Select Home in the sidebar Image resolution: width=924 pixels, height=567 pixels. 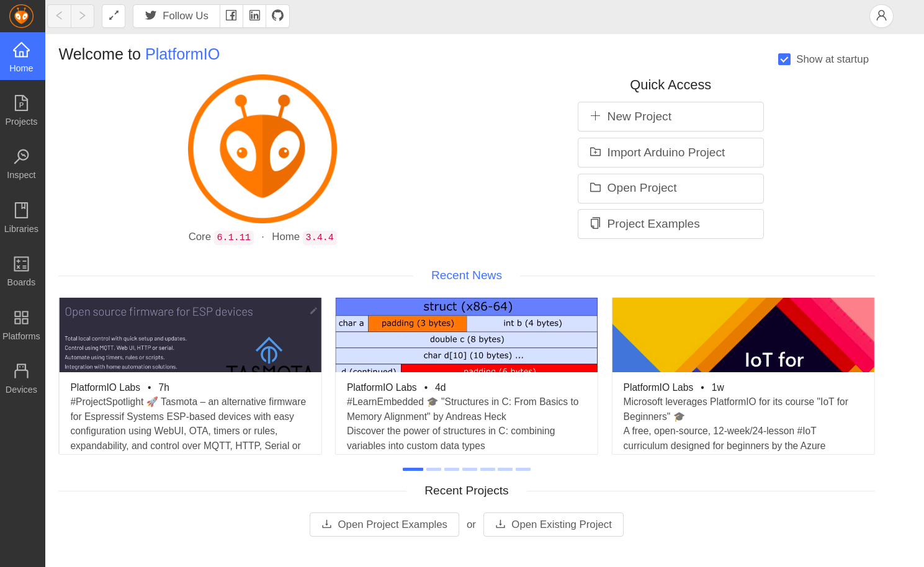pyautogui.click(x=22, y=56)
